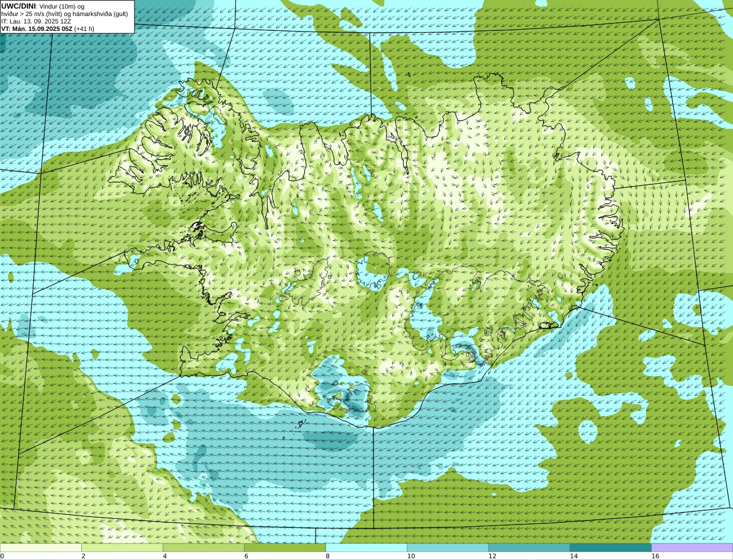The height and width of the screenshot is (560, 733).
Task: Click the legend tick label "8"
Action: [x=328, y=556]
